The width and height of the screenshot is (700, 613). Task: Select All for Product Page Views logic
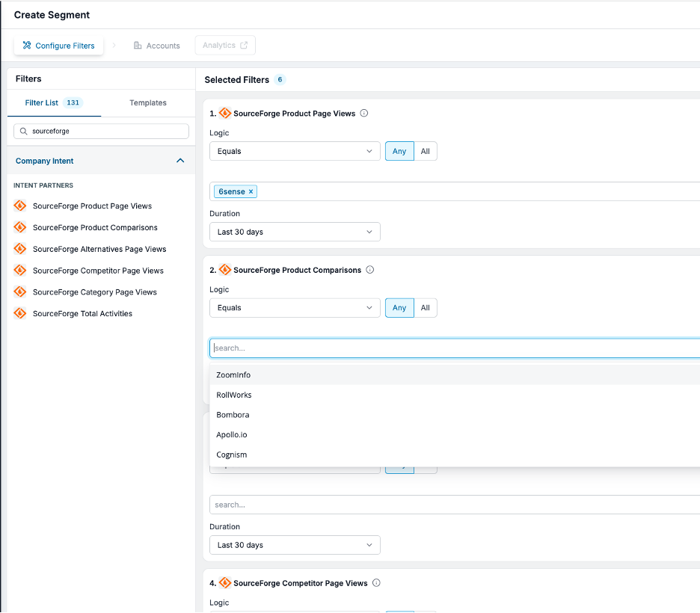pos(426,151)
